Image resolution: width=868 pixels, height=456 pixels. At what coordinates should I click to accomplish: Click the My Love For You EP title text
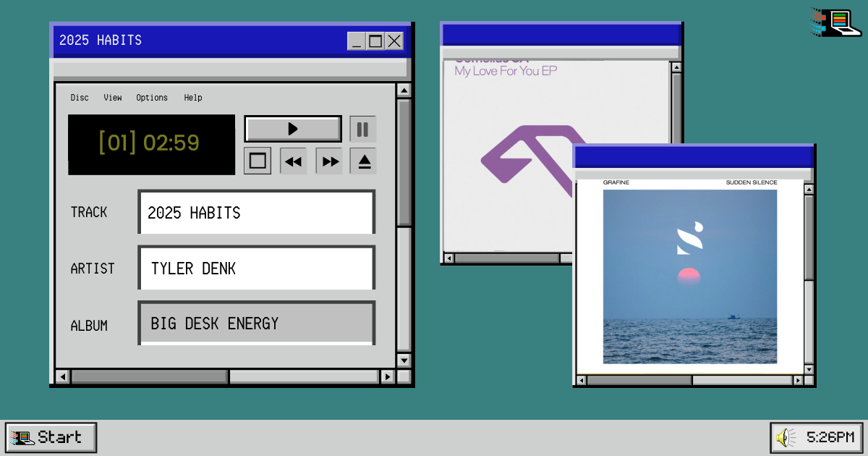click(x=506, y=71)
